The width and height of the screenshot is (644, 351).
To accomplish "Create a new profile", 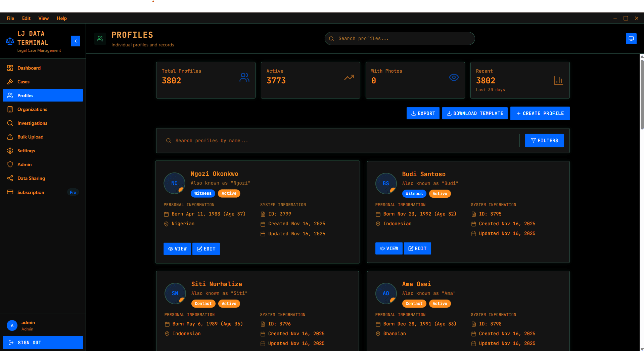I will pos(540,113).
